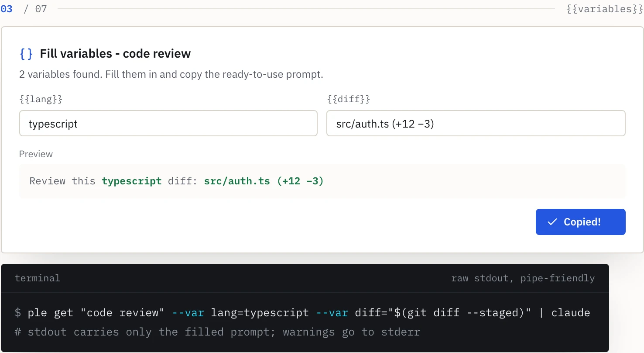Click the 2 variables found description text
This screenshot has height=353, width=644.
(x=171, y=74)
